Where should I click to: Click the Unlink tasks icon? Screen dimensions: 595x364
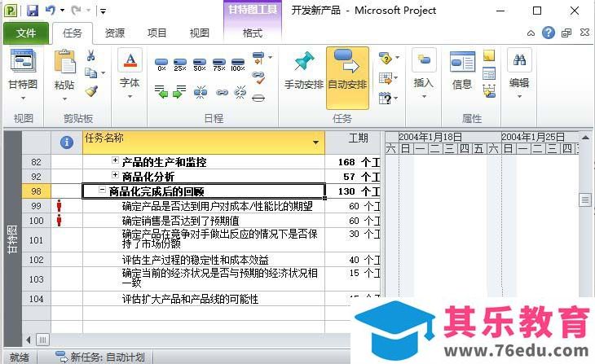click(x=240, y=92)
